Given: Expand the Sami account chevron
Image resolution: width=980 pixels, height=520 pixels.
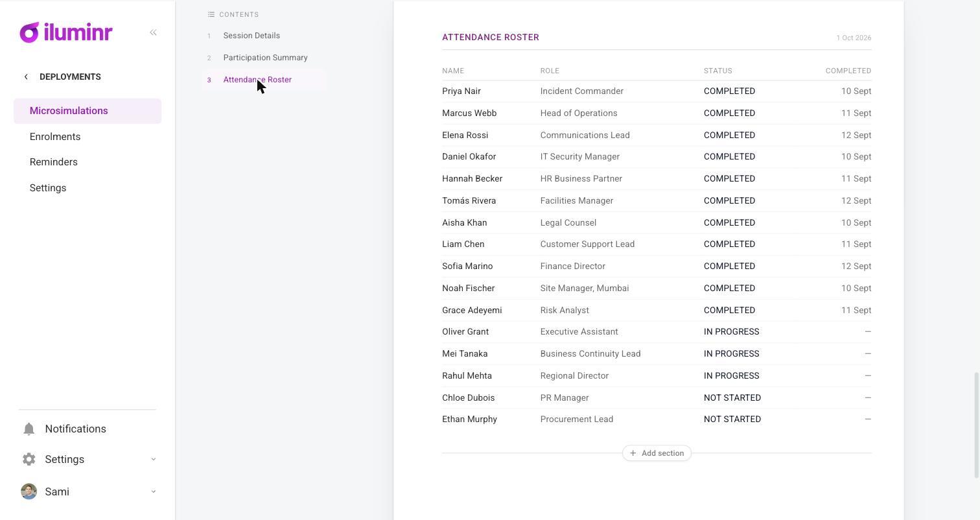Looking at the screenshot, I should (153, 491).
